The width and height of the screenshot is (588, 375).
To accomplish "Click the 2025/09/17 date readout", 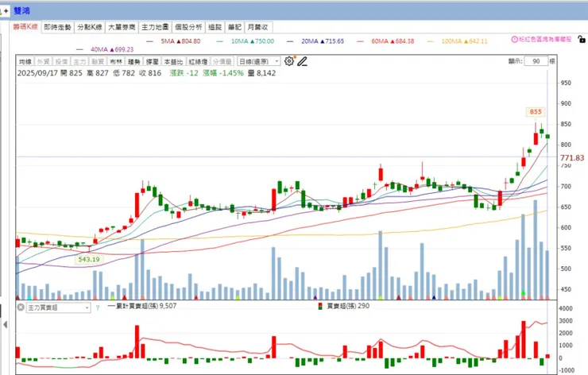I will 37,73.
